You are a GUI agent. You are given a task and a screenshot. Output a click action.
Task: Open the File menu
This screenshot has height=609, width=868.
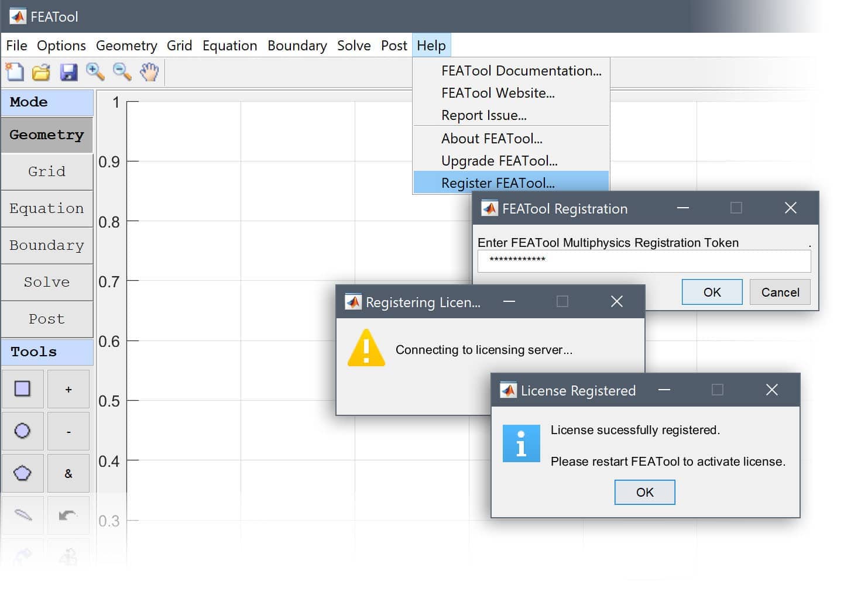click(16, 46)
